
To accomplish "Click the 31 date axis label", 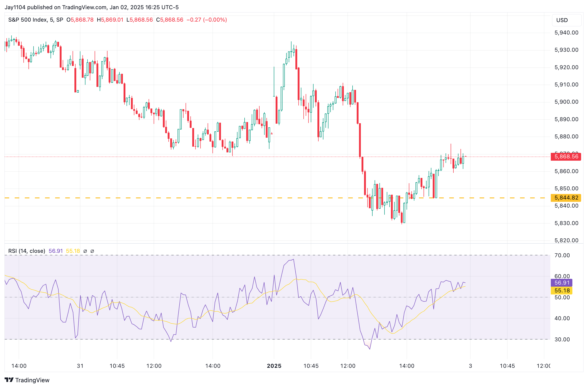I will (80, 366).
